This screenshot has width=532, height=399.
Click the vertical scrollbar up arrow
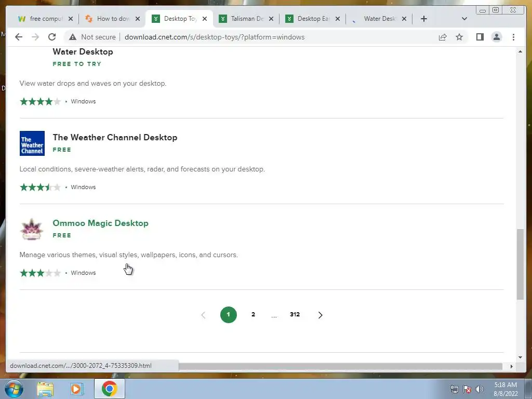tap(520, 51)
